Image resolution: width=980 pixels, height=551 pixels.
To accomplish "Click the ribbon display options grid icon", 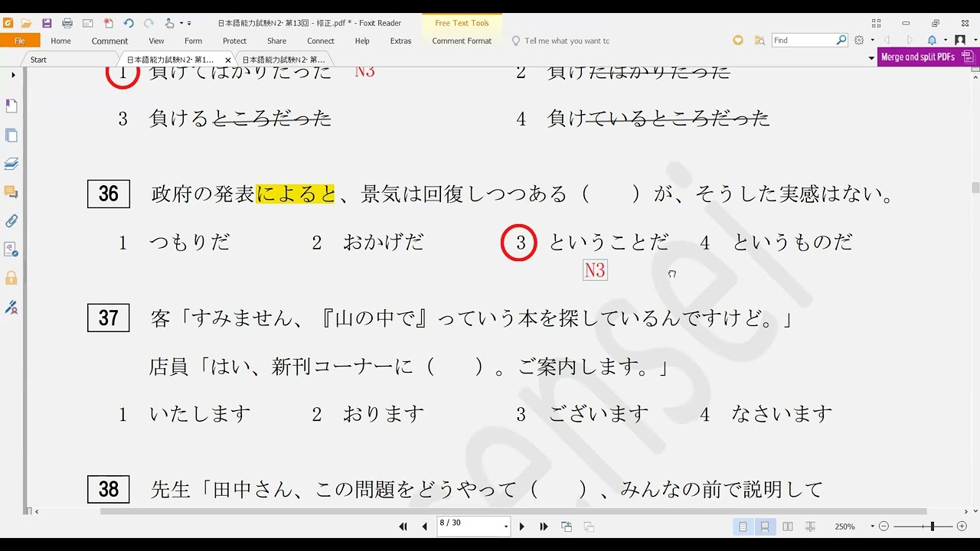I will (877, 23).
